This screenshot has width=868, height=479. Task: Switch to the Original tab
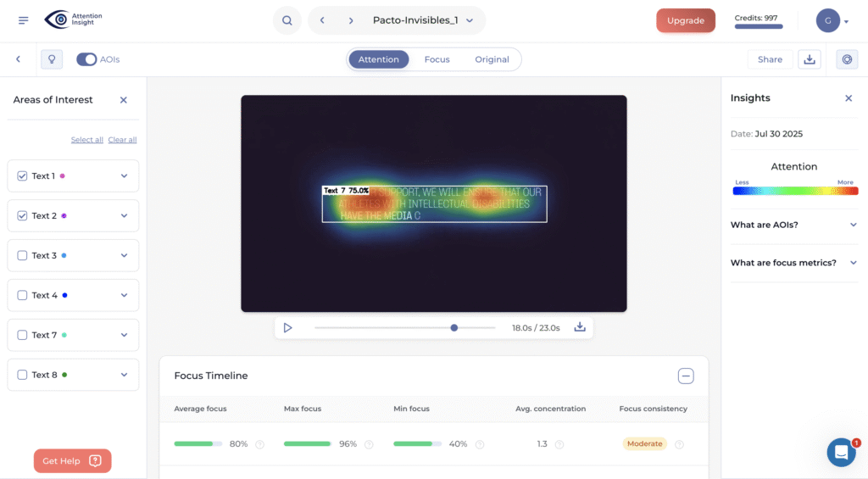click(x=492, y=59)
